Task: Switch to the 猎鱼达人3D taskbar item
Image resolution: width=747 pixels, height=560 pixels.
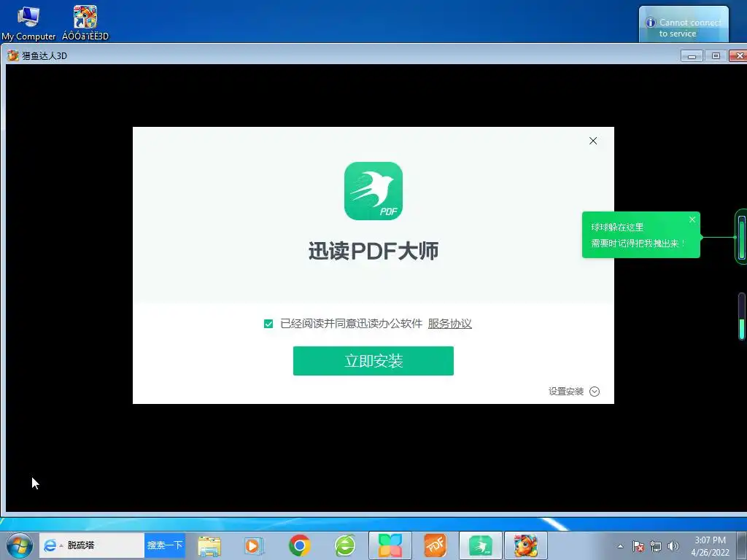Action: [x=525, y=545]
